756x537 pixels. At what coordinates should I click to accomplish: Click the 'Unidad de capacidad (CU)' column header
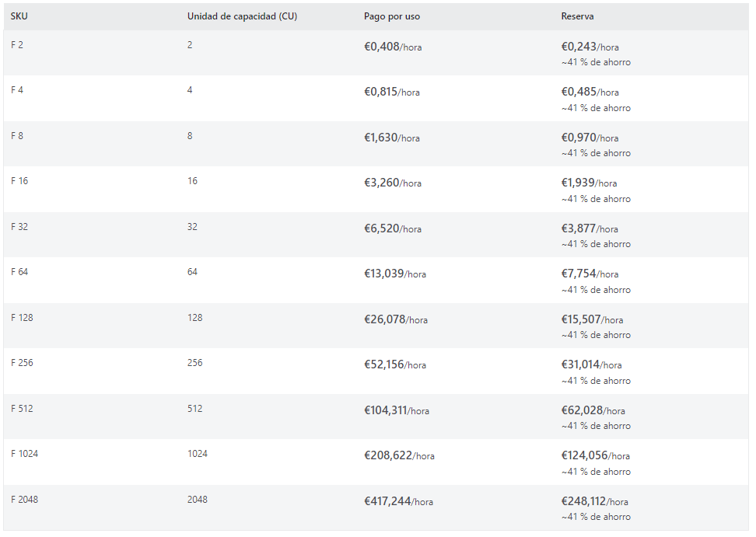pyautogui.click(x=241, y=16)
